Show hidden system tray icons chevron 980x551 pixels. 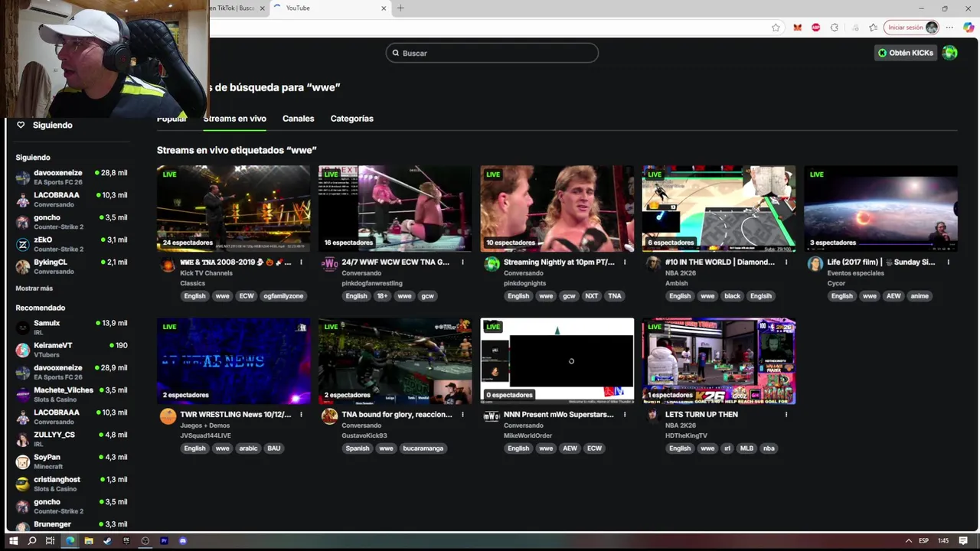(x=909, y=540)
